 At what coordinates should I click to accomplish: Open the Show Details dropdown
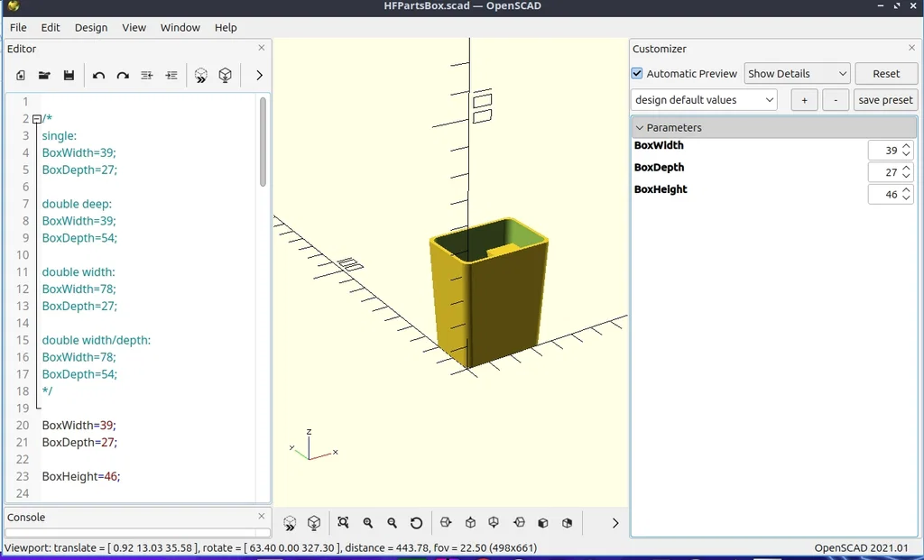coord(797,74)
